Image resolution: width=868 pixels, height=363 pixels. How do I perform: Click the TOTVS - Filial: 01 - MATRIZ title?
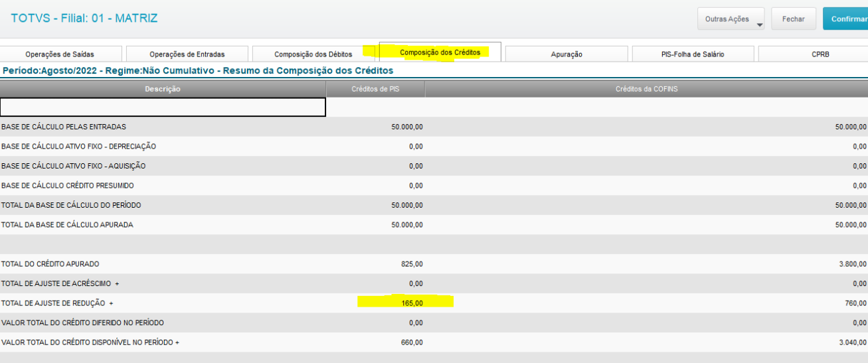(84, 19)
